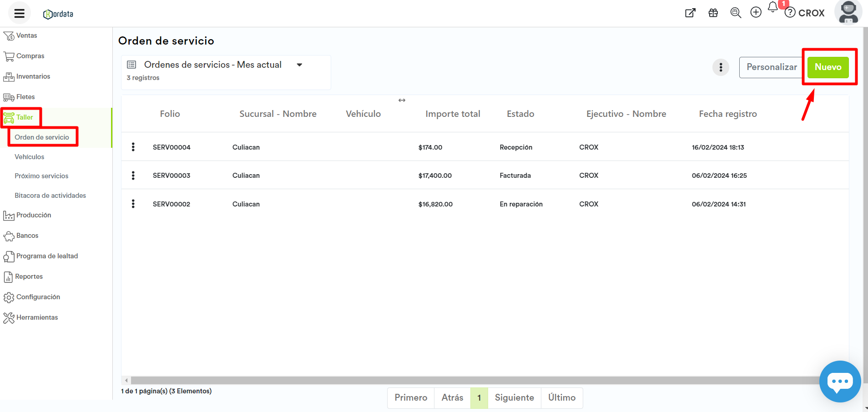Open the notifications bell
868x412 pixels.
[773, 7]
